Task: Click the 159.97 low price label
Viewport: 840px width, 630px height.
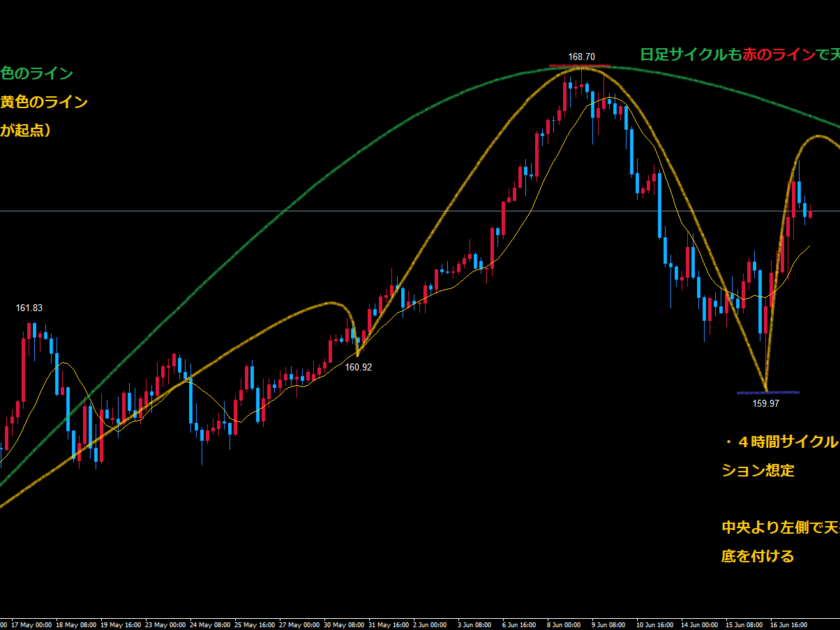Action: [766, 403]
